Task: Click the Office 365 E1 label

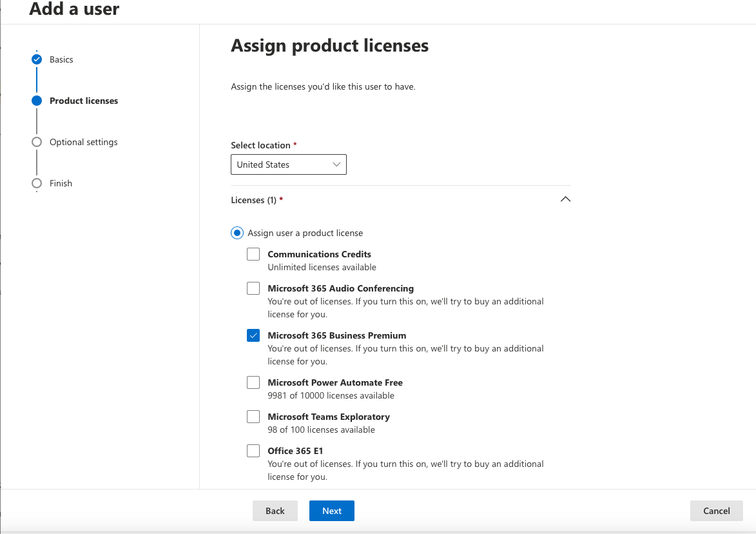Action: pyautogui.click(x=295, y=451)
